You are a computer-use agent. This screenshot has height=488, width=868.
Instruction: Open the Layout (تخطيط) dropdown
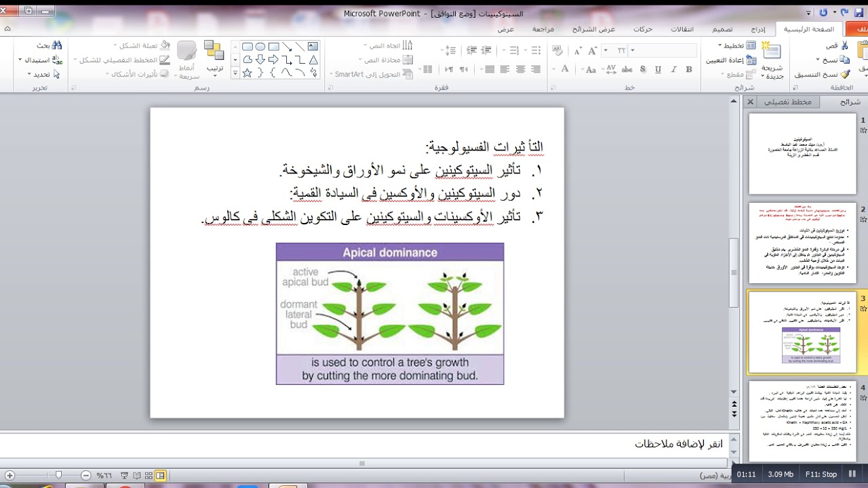738,45
